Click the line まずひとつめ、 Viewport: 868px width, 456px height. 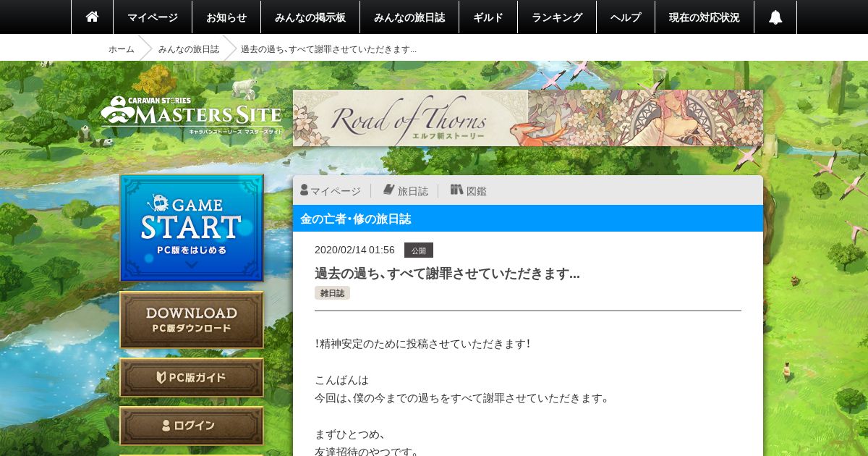(350, 434)
